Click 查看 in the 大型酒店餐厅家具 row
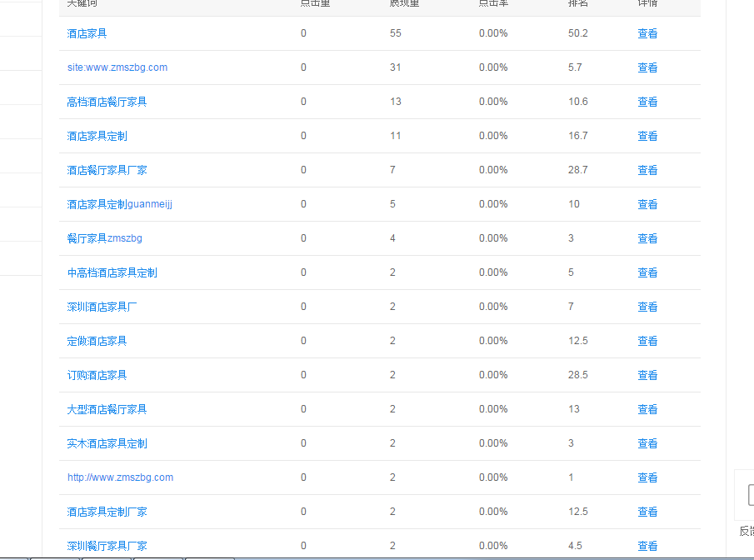Screen dimensions: 754x560 [x=647, y=409]
